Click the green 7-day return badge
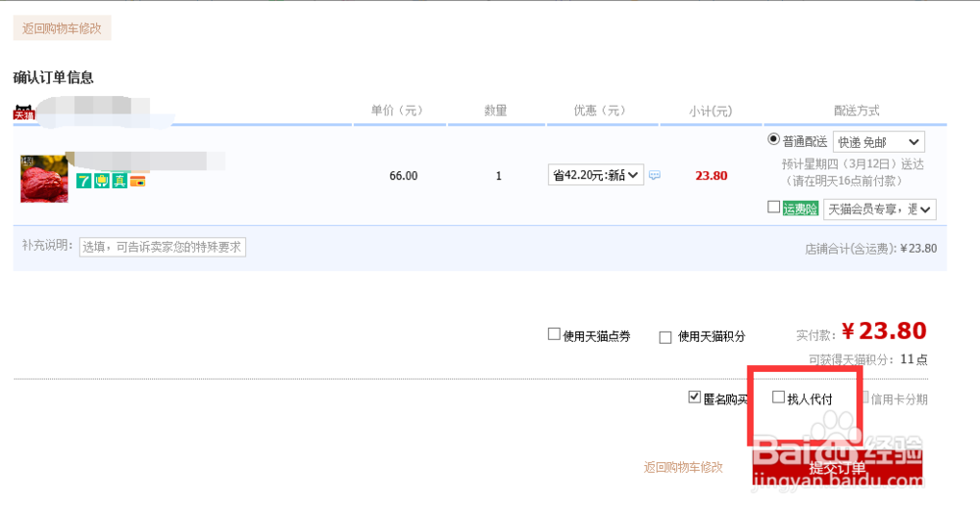This screenshot has height=515, width=980. pos(84,180)
